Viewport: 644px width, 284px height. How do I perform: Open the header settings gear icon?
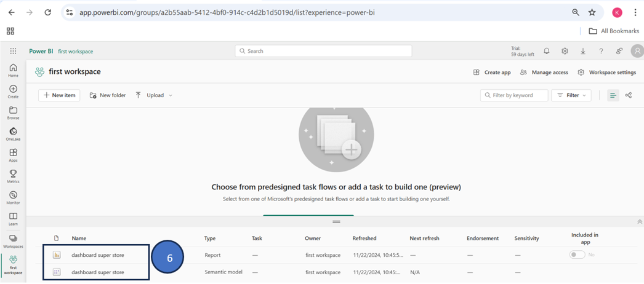tap(565, 52)
